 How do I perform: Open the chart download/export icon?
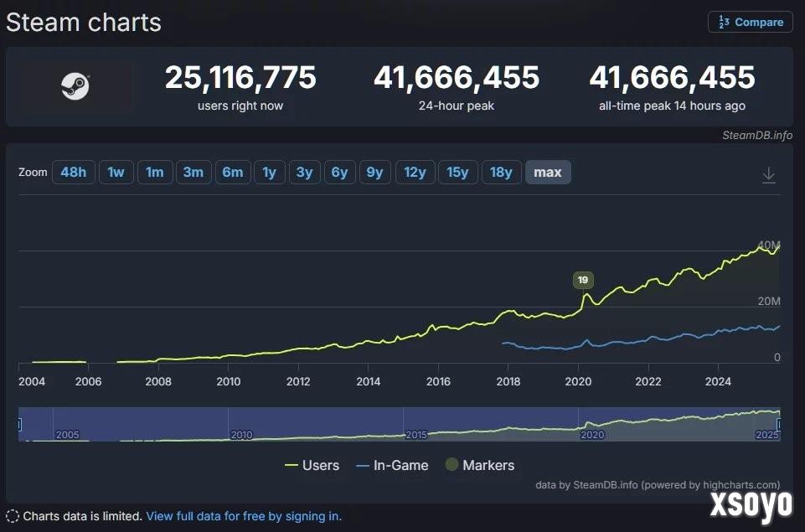(x=768, y=173)
